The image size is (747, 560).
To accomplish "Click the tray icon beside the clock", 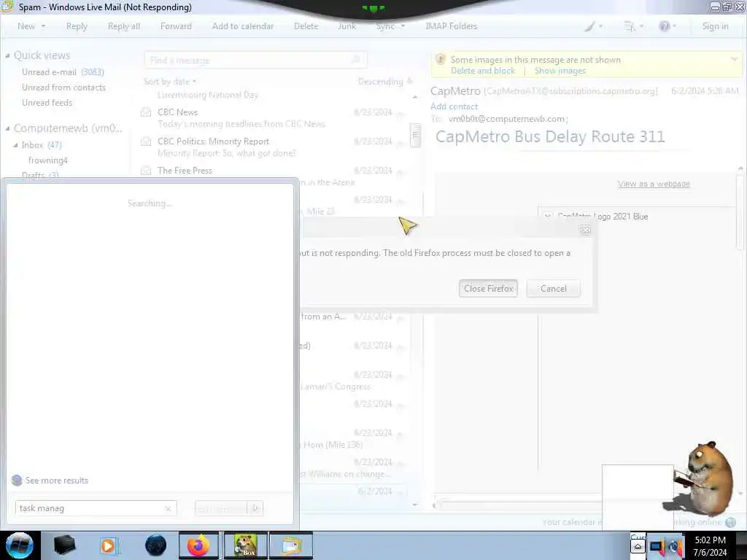I will tap(675, 547).
